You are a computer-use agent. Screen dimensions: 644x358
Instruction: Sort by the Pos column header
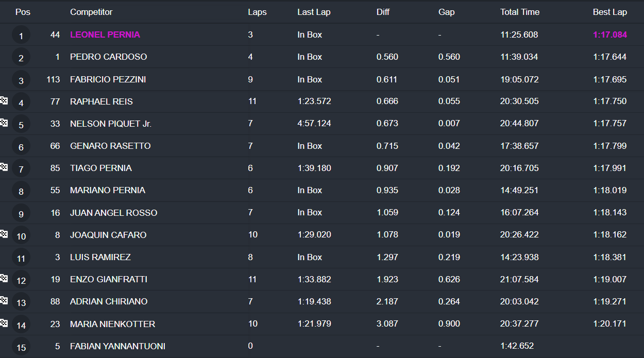pos(23,12)
